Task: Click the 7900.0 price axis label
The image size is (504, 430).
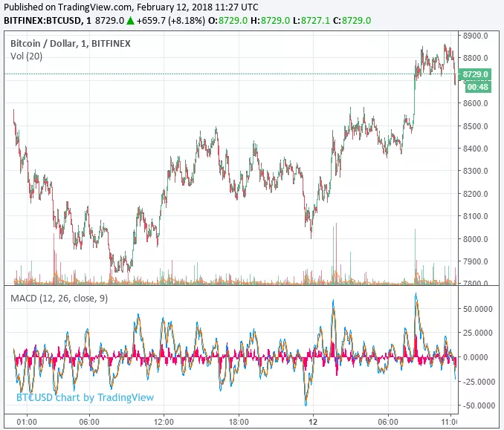Action: point(475,261)
